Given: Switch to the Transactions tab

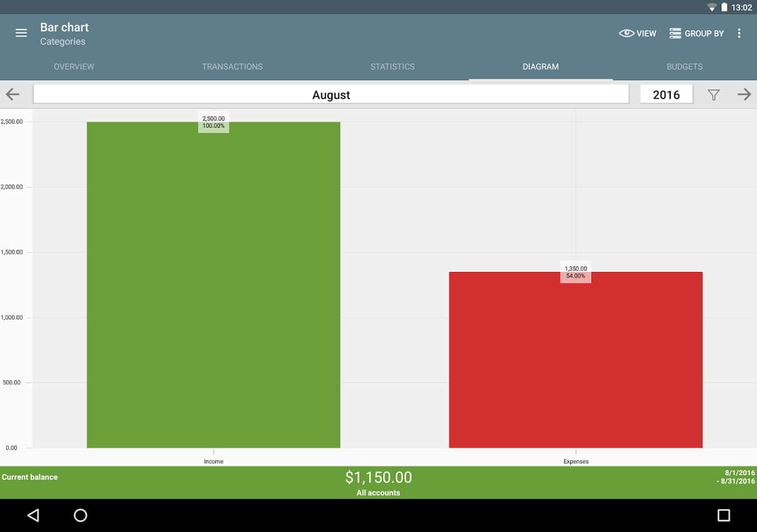Looking at the screenshot, I should point(232,67).
